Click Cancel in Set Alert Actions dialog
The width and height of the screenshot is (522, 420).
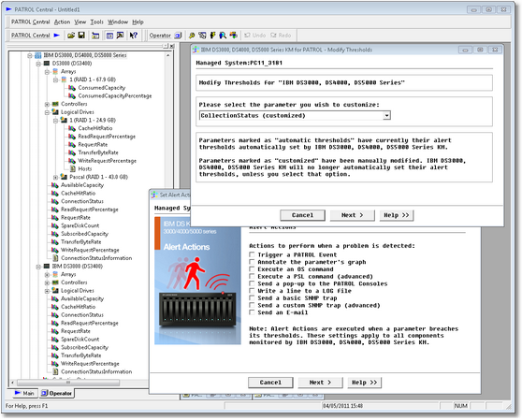click(270, 383)
